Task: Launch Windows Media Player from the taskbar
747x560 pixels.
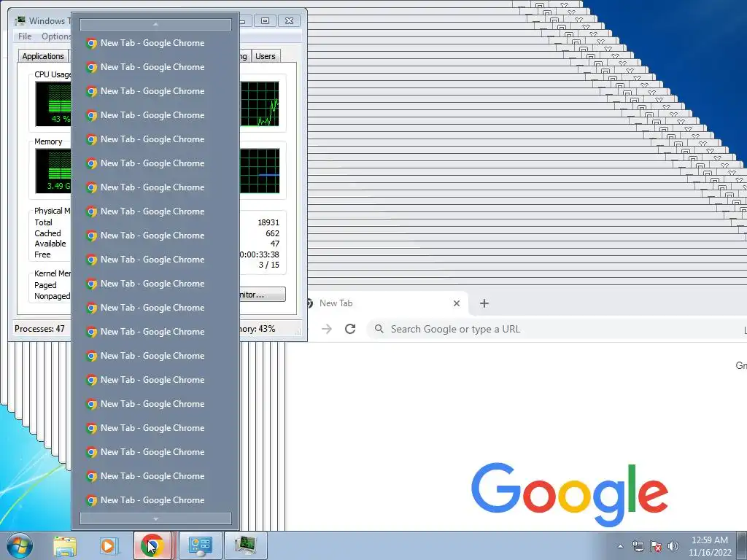Action: 108,546
